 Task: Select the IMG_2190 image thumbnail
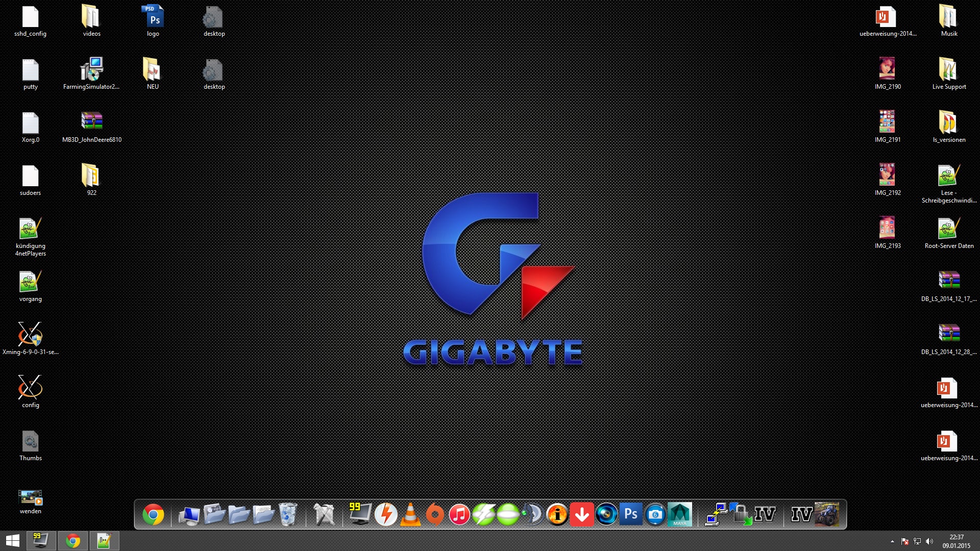point(887,69)
